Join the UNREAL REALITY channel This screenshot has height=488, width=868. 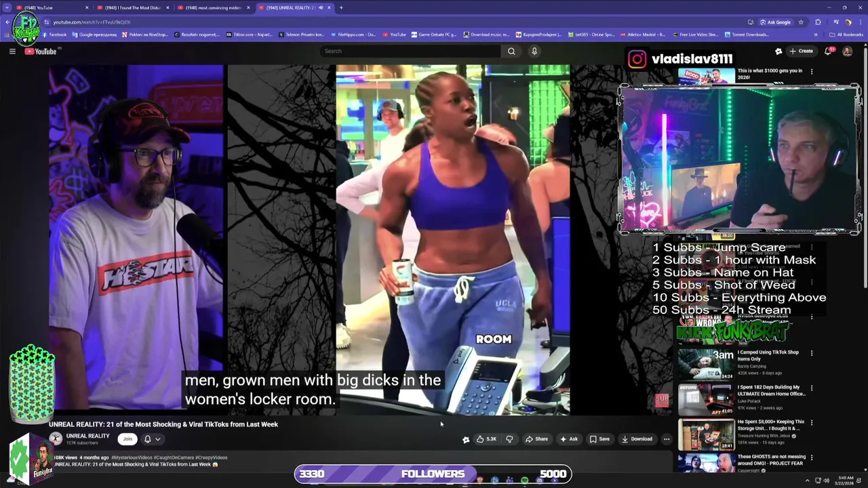[x=127, y=439]
